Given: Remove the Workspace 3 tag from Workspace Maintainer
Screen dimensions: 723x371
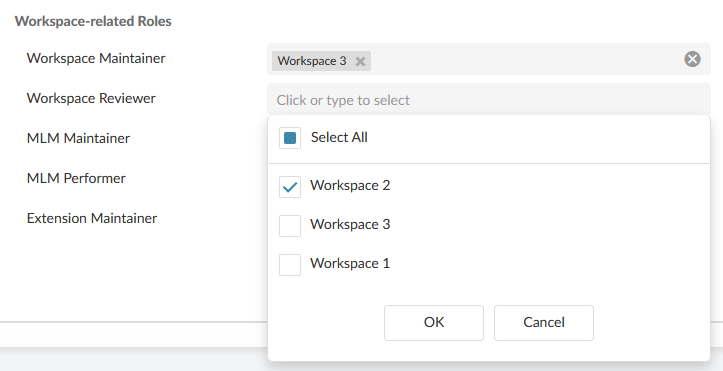Looking at the screenshot, I should (361, 61).
